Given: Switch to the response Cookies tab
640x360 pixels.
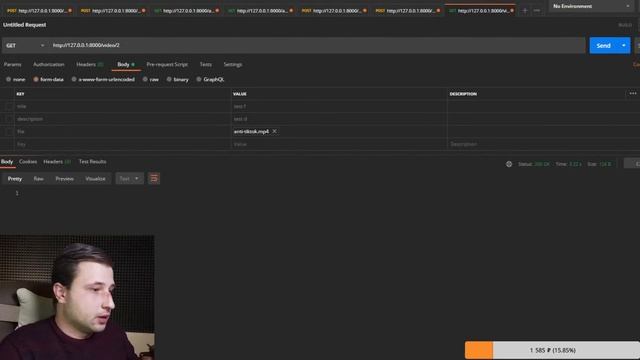Looking at the screenshot, I should [28, 162].
